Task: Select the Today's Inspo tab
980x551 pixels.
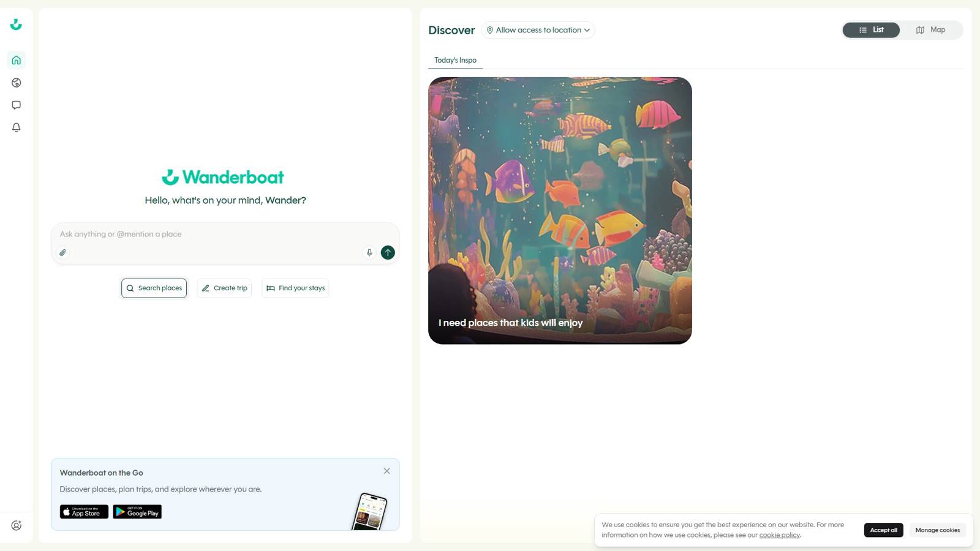Action: coord(455,60)
